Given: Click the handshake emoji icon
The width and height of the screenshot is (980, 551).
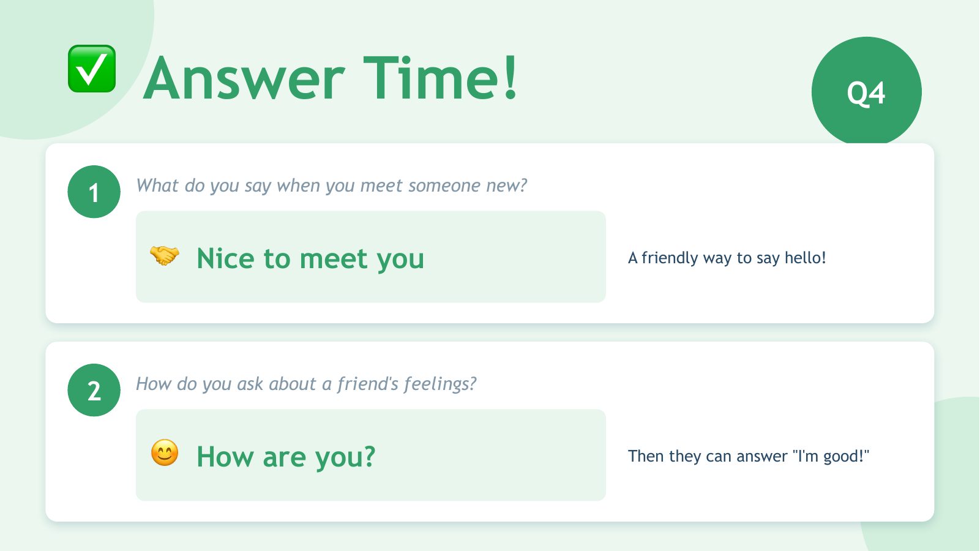Looking at the screenshot, I should 165,255.
